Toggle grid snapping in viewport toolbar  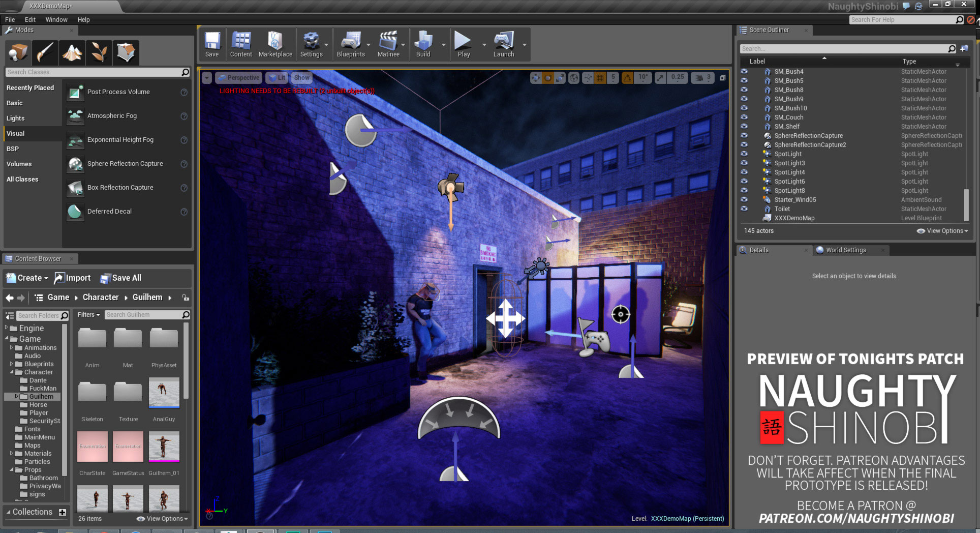(x=600, y=78)
